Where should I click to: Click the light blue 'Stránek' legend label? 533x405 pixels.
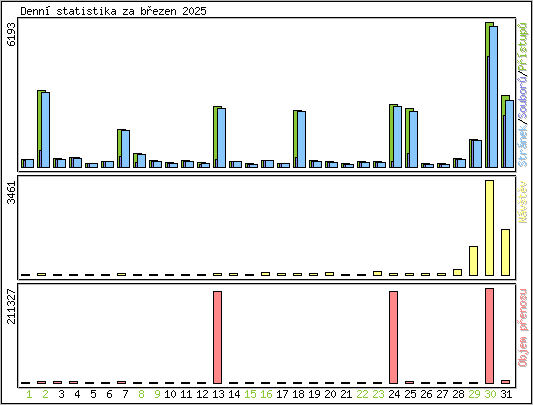click(x=522, y=146)
